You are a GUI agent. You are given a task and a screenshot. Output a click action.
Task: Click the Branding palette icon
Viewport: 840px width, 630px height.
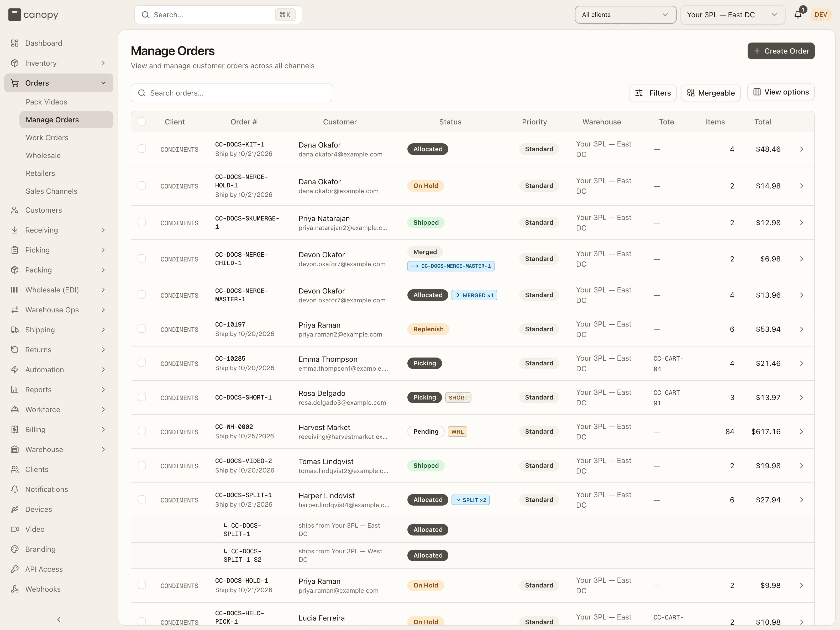[x=14, y=549]
